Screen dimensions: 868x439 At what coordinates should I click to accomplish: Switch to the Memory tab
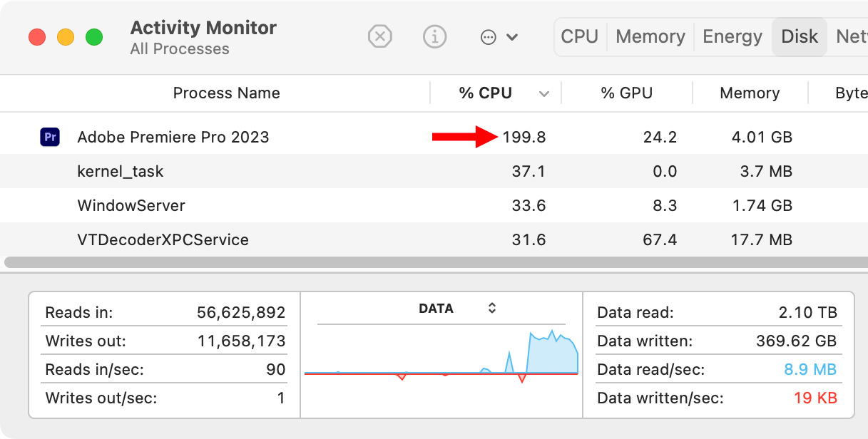(650, 36)
